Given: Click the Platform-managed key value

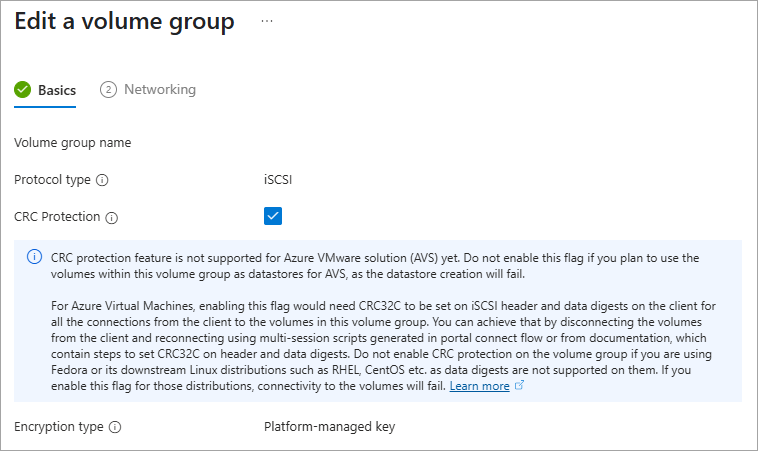Looking at the screenshot, I should point(329,427).
